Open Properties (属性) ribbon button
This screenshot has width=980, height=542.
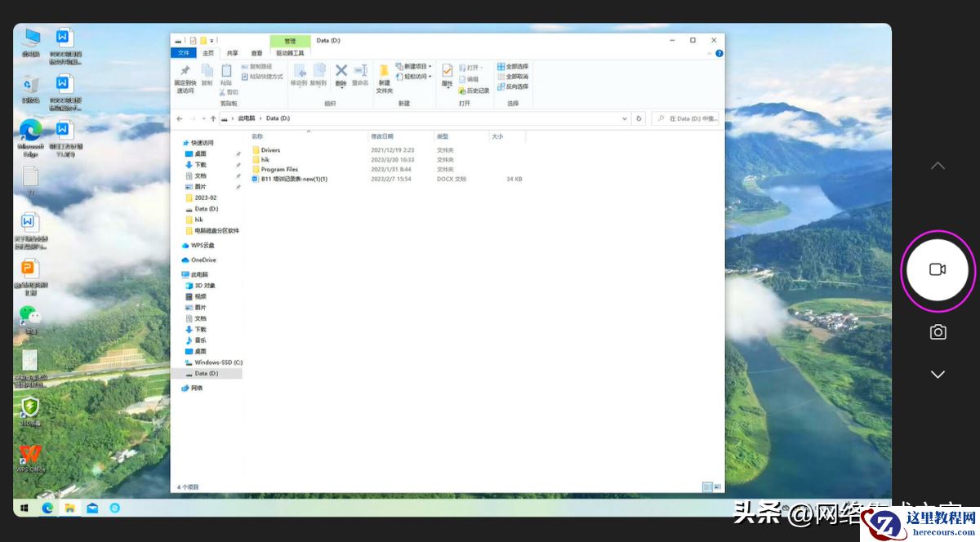point(447,75)
